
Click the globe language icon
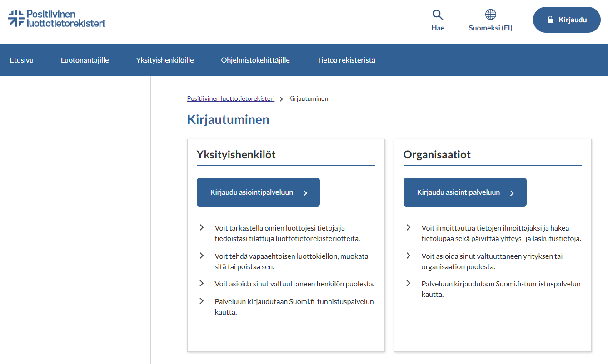click(x=490, y=14)
